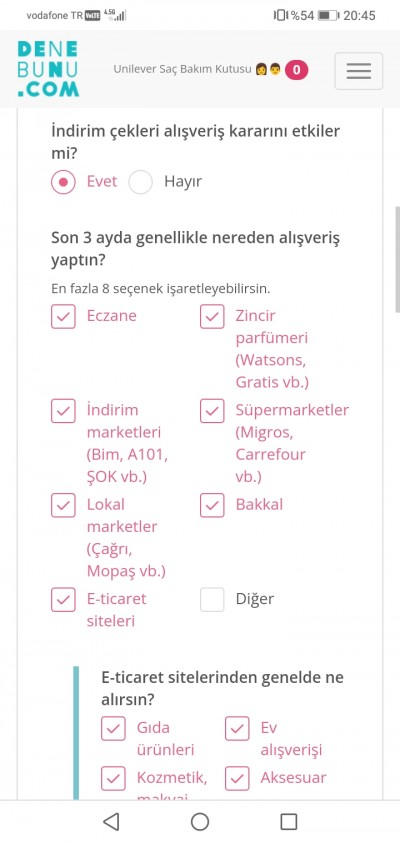Open the pink cart counter badge
The height and width of the screenshot is (844, 400).
pyautogui.click(x=296, y=70)
